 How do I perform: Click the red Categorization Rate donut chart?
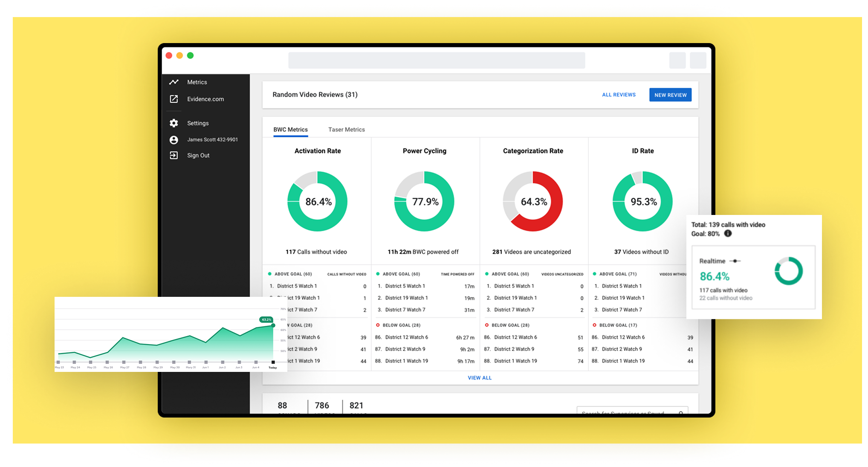coord(533,201)
